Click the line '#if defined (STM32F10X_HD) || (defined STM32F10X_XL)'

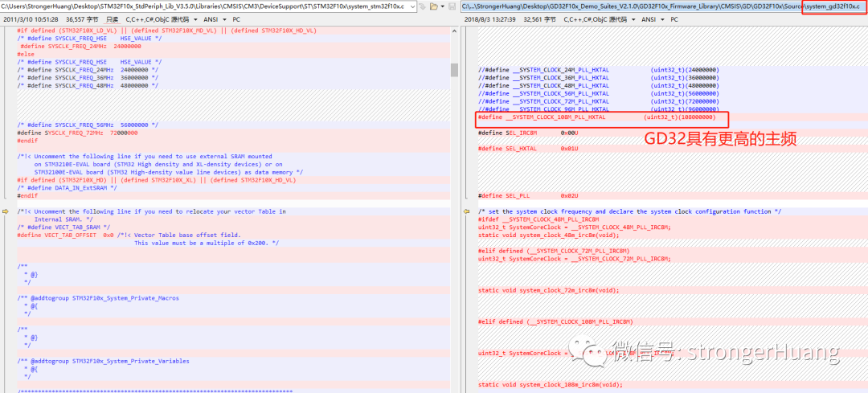point(156,180)
